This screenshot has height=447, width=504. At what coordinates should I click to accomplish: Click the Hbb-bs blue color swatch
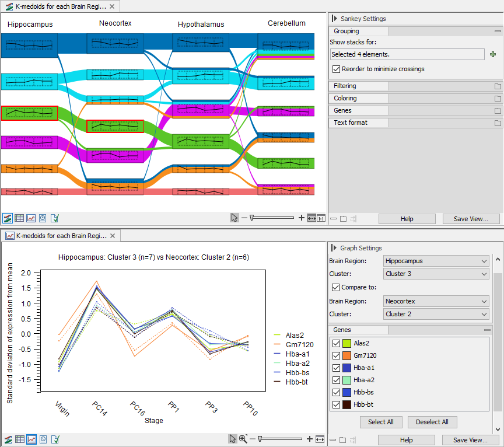click(346, 392)
